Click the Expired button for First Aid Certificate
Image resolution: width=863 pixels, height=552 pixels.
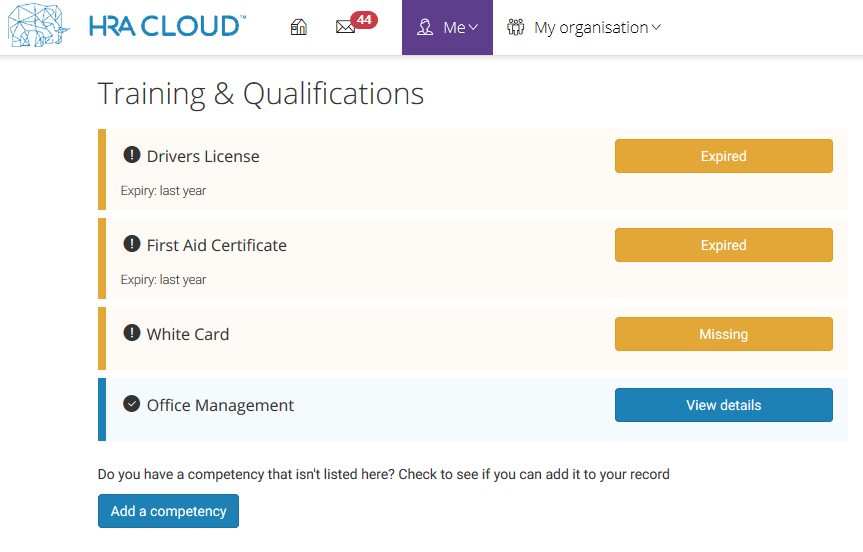724,245
